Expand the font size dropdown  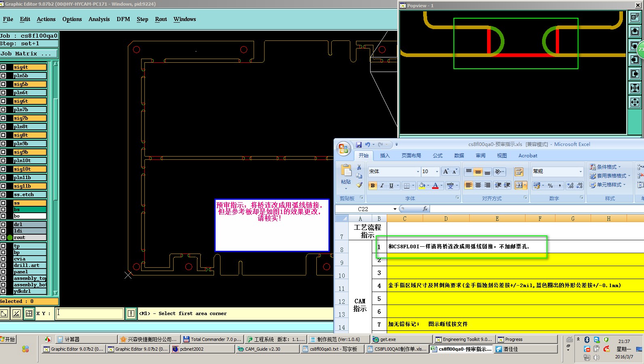point(437,171)
